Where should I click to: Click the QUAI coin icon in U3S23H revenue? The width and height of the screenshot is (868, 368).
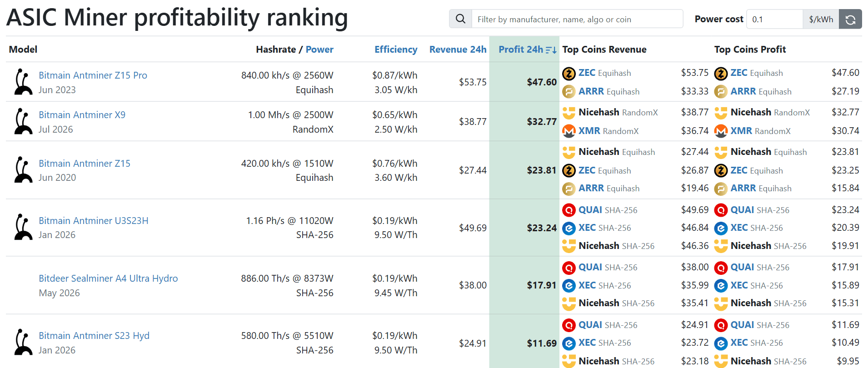tap(569, 210)
